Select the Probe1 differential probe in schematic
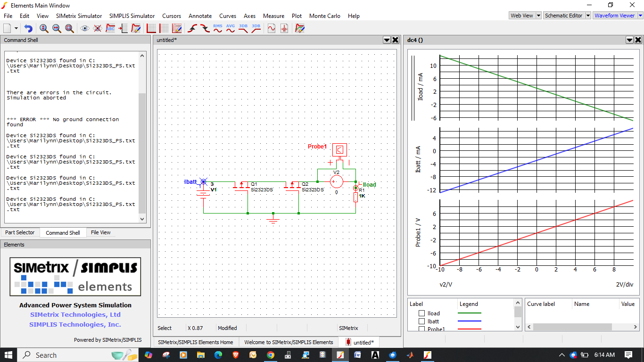The height and width of the screenshot is (362, 644). tap(339, 150)
